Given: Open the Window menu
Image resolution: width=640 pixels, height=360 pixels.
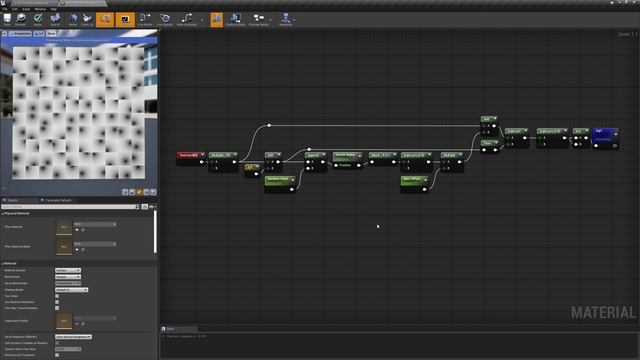Looking at the screenshot, I should (40, 9).
